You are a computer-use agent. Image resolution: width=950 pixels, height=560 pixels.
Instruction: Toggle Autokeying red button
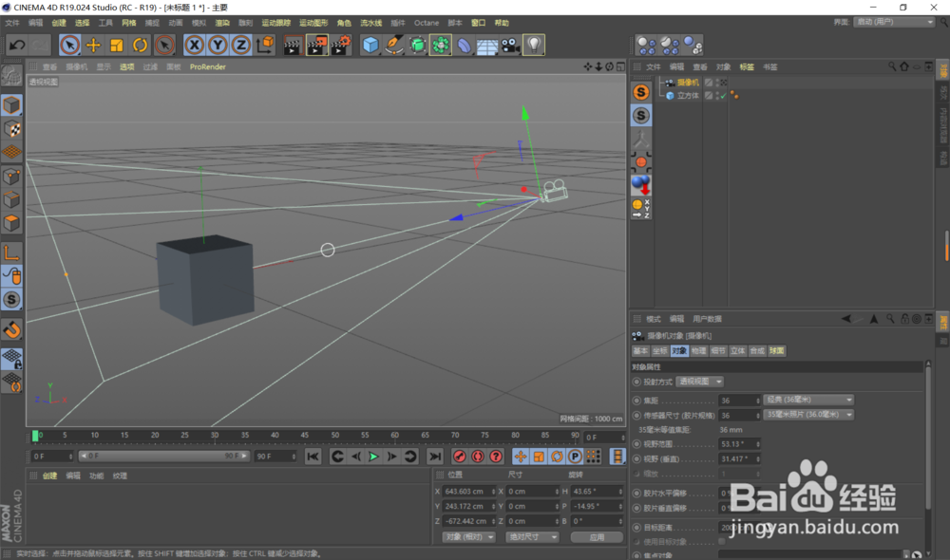click(478, 457)
